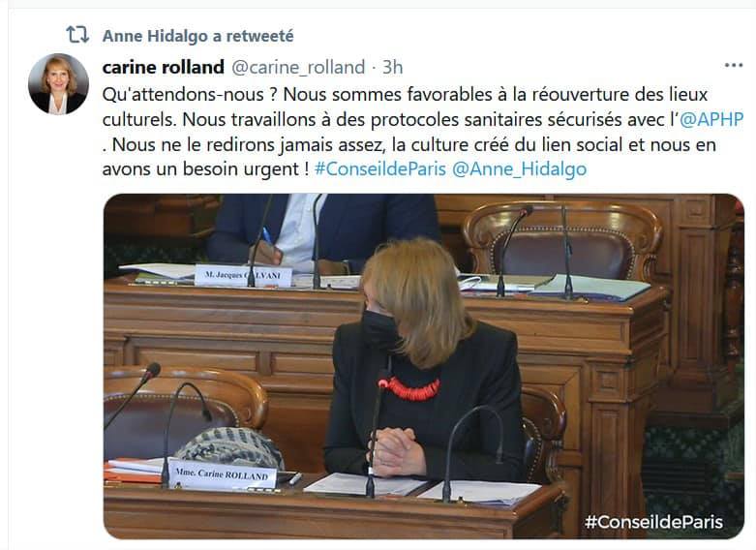
Task: Open the @carine_rolland handle
Action: coord(298,68)
